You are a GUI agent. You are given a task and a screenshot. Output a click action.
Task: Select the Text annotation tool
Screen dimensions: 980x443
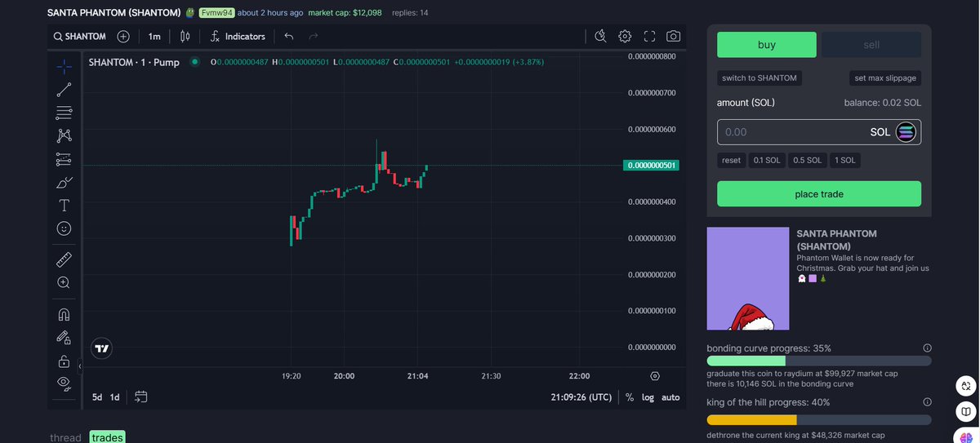[x=64, y=206]
